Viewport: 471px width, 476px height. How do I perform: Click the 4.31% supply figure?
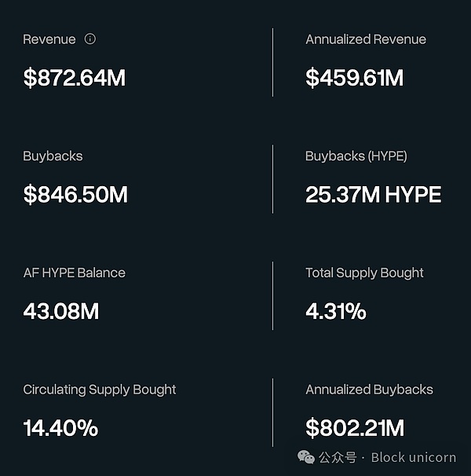pos(336,311)
